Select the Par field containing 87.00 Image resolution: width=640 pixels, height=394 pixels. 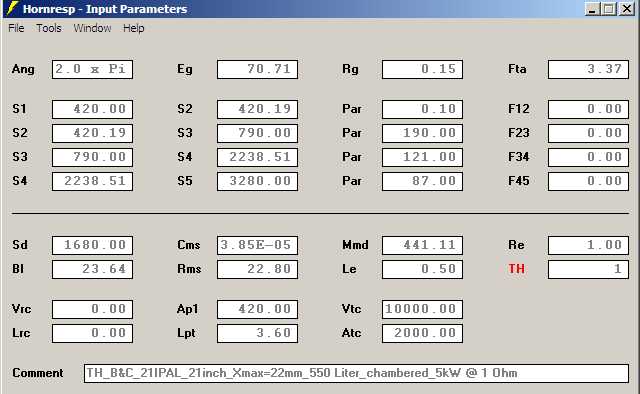coord(422,181)
